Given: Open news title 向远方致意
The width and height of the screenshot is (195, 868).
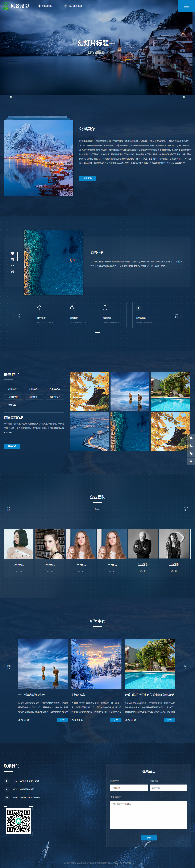Looking at the screenshot, I should tap(78, 695).
